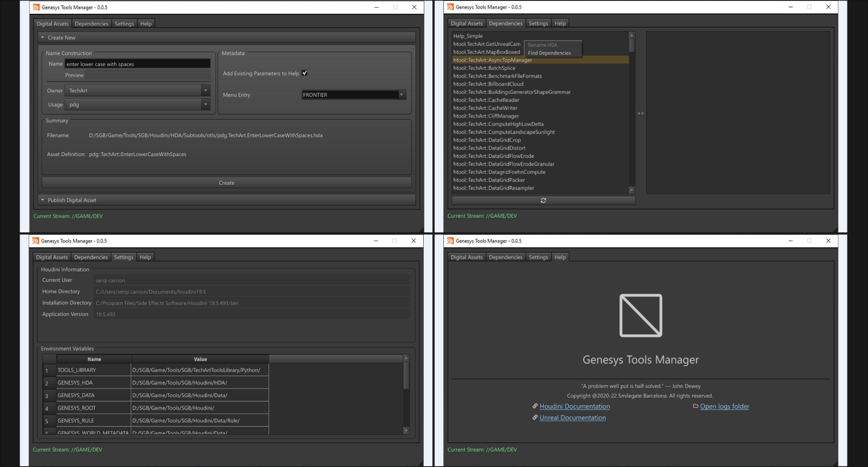Choose Find Dependencies from the context menu
868x467 pixels.
553,53
